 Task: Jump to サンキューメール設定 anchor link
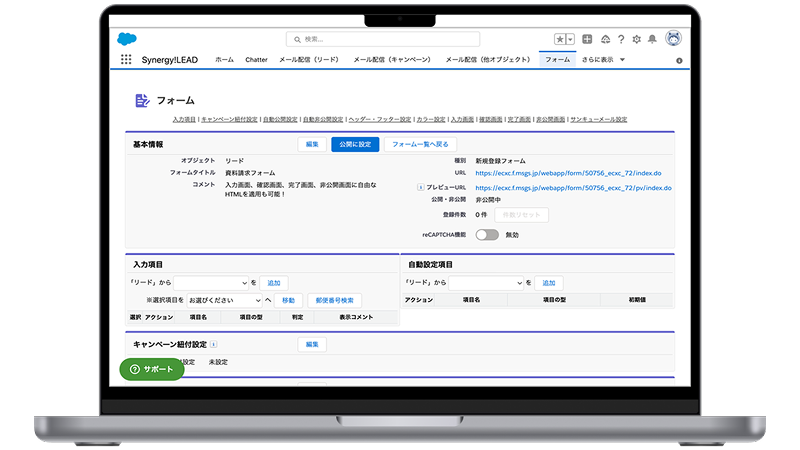(x=598, y=119)
